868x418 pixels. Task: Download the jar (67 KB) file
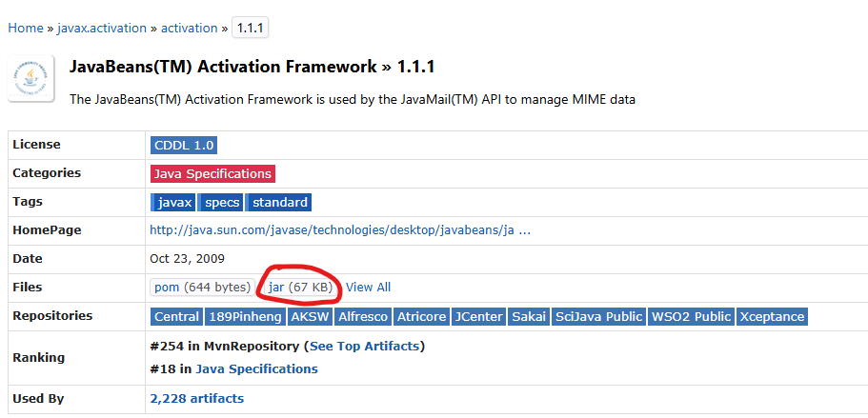click(300, 288)
